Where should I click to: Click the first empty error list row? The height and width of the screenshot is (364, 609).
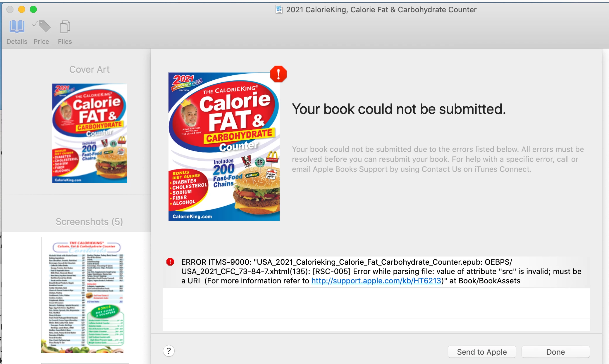376,295
